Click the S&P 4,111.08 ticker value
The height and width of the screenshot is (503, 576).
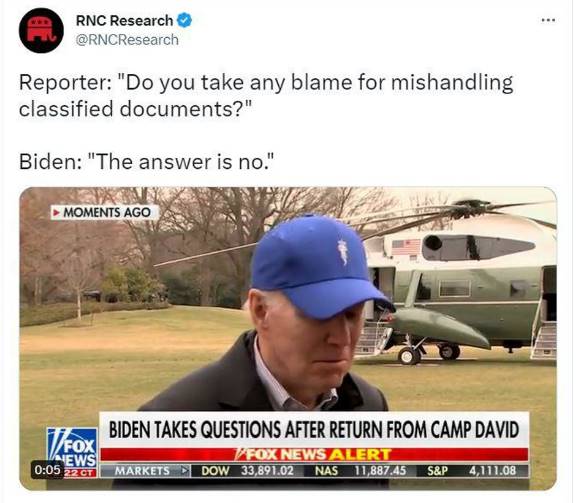pyautogui.click(x=472, y=471)
